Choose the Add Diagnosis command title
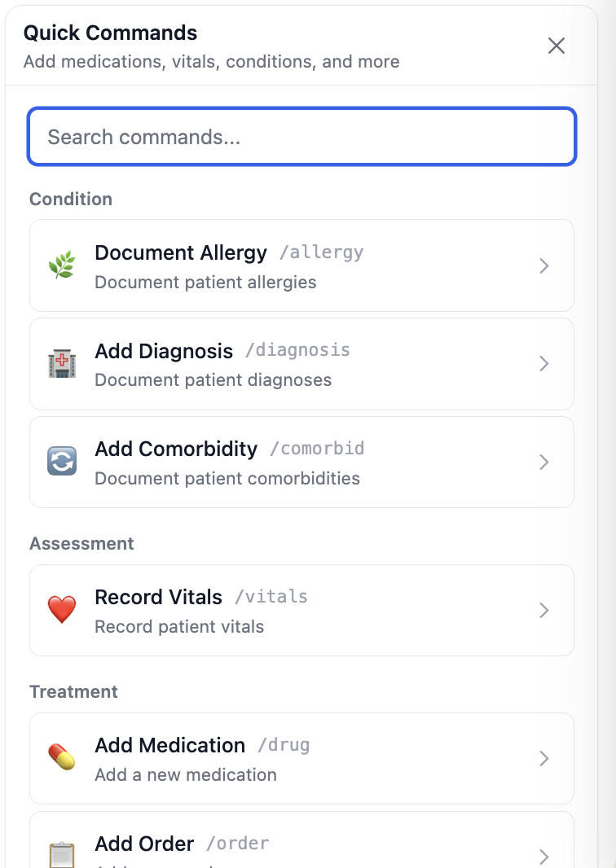The width and height of the screenshot is (616, 868). [164, 351]
